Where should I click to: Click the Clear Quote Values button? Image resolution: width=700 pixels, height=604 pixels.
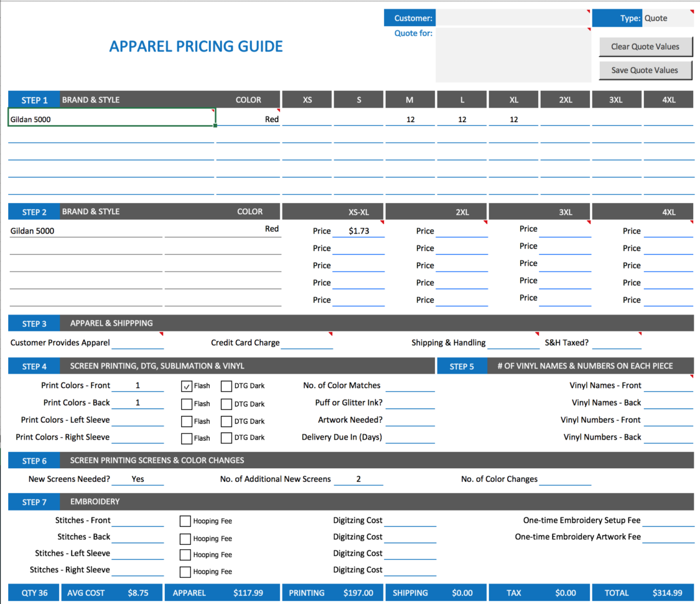click(x=645, y=47)
